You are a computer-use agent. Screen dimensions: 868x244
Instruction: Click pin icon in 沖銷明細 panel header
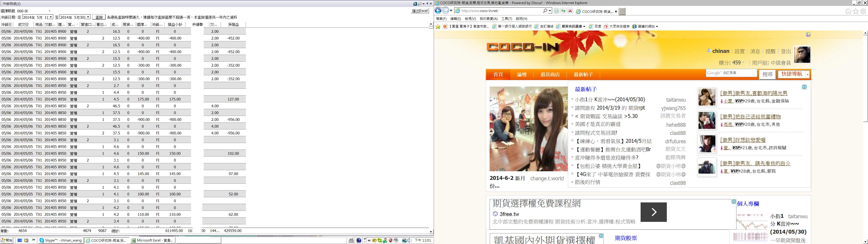pyautogui.click(x=427, y=4)
